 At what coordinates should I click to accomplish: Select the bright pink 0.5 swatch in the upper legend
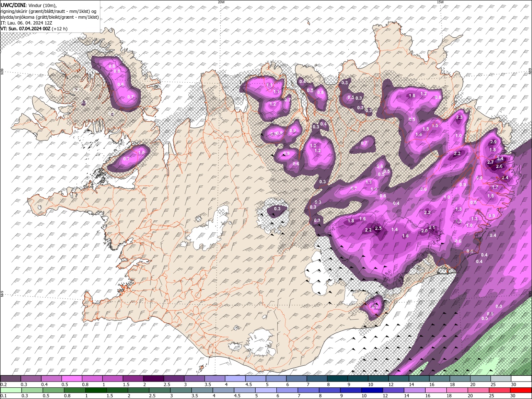(71, 379)
